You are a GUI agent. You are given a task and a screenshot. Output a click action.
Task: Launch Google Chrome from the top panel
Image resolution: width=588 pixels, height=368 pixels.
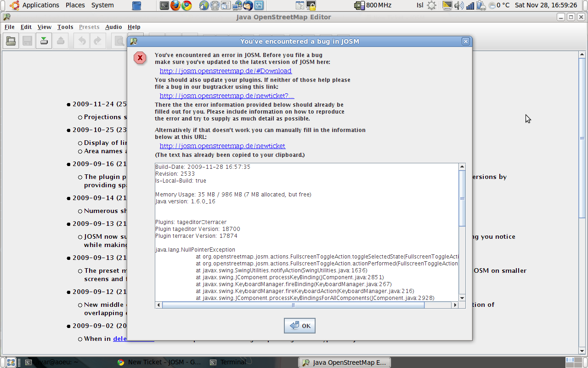pyautogui.click(x=187, y=6)
